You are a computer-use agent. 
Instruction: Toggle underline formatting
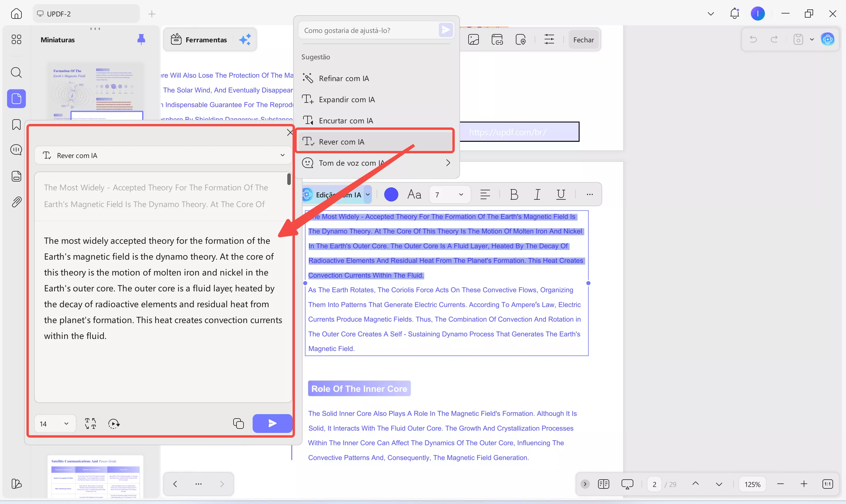pos(561,195)
